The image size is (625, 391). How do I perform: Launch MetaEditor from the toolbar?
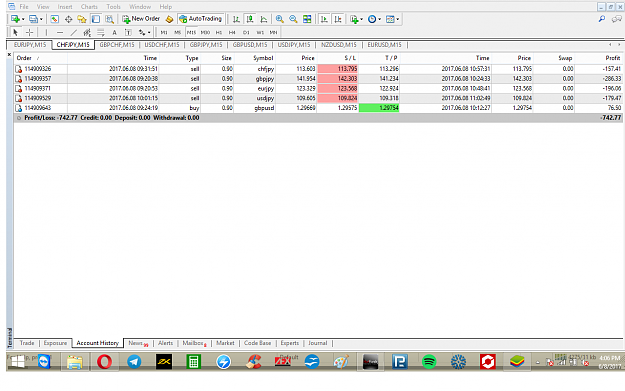(169, 19)
